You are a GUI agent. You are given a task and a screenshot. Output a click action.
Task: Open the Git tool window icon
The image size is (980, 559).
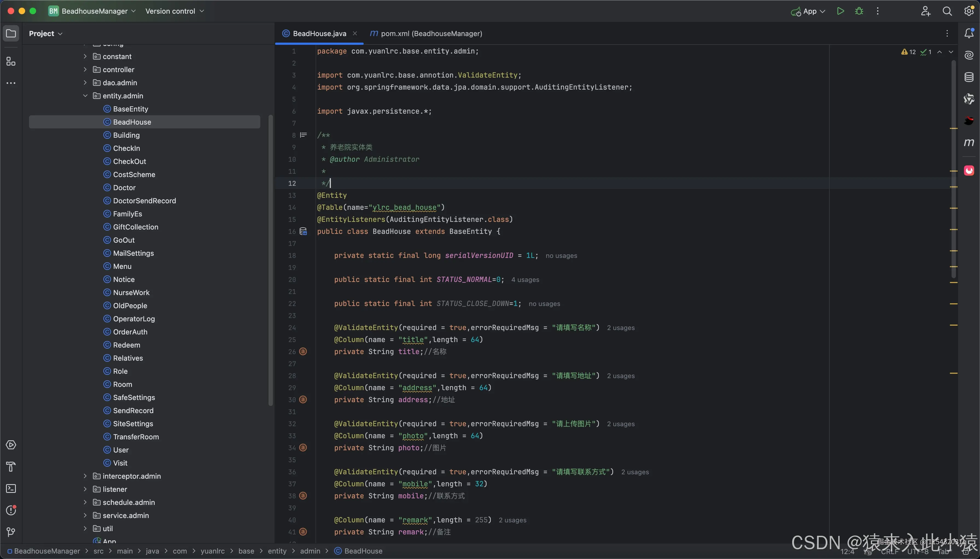pyautogui.click(x=11, y=532)
